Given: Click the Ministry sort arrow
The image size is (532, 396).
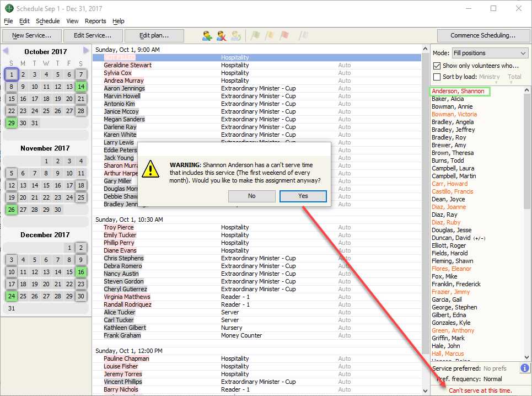Looking at the screenshot, I should (496, 83).
